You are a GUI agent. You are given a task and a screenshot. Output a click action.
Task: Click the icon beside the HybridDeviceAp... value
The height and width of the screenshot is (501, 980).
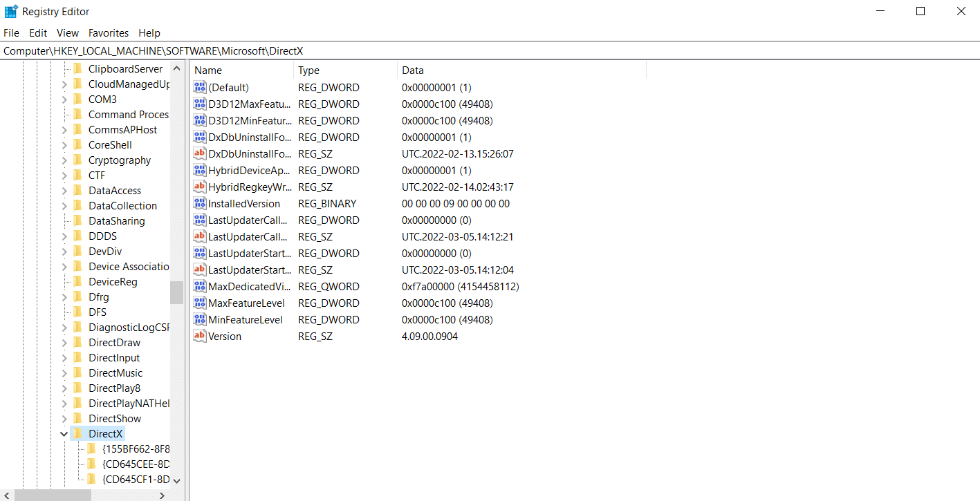tap(200, 171)
